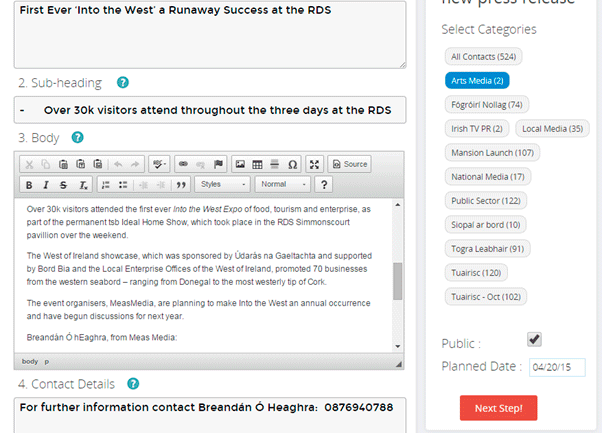This screenshot has width=602, height=433.
Task: Open the help icon beside Sub-heading
Action: coord(123,82)
